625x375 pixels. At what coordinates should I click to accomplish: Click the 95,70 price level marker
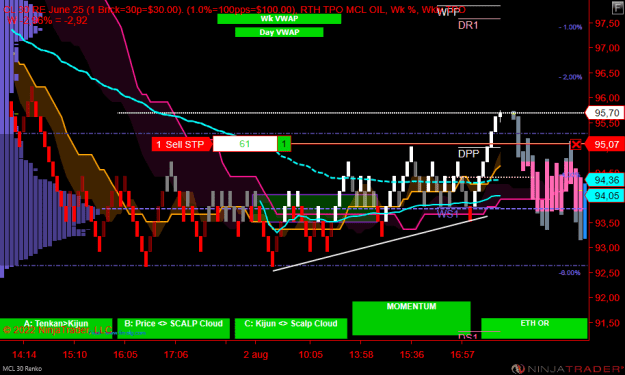point(604,113)
